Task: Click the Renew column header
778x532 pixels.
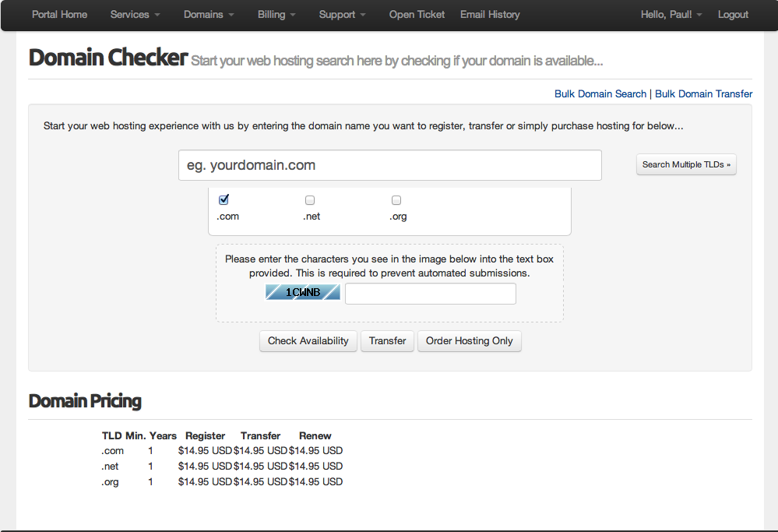Action: 315,435
